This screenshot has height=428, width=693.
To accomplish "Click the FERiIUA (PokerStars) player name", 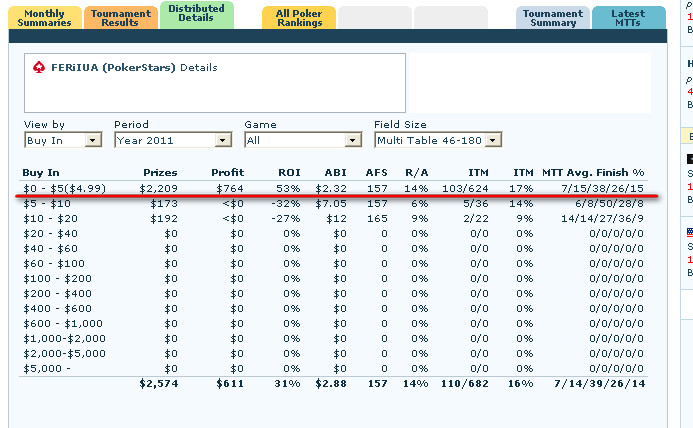I will (113, 68).
